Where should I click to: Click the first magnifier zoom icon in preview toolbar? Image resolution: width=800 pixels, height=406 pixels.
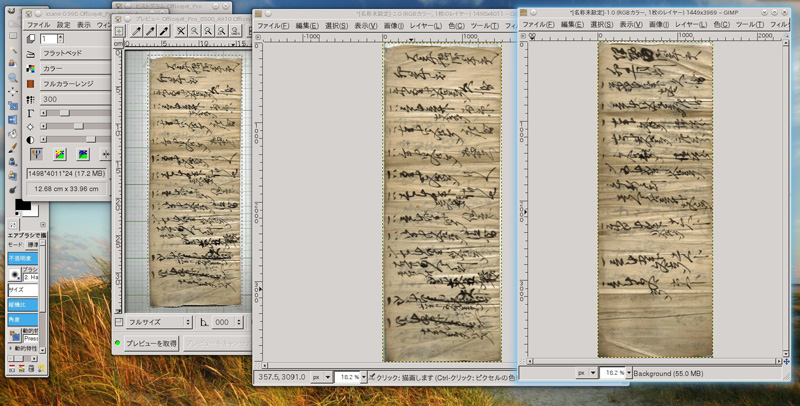[x=194, y=31]
